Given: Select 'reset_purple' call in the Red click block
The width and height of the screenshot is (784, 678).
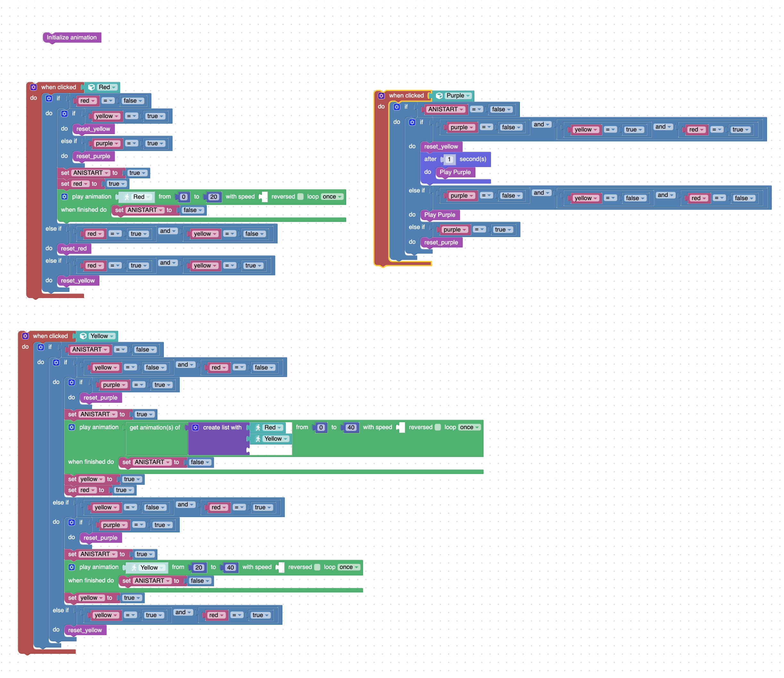Looking at the screenshot, I should coord(93,156).
